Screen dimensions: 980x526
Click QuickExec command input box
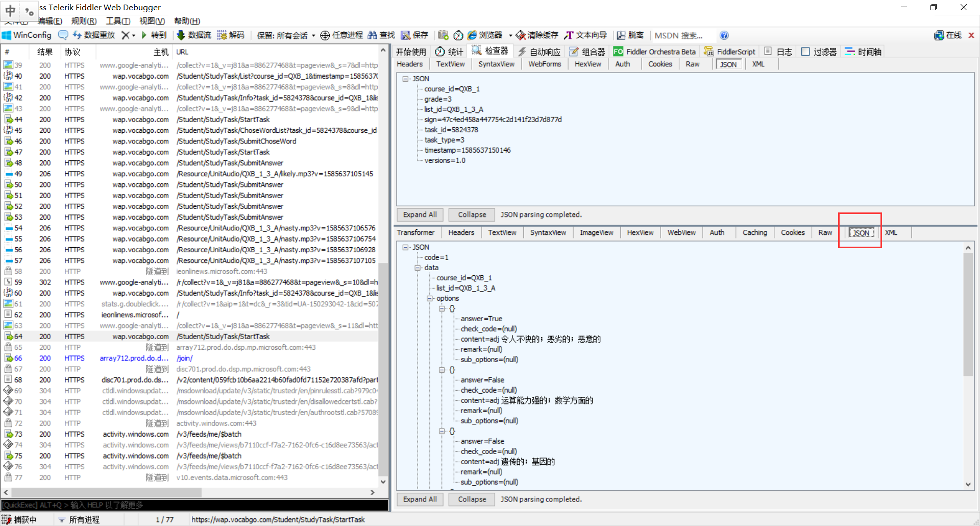[x=194, y=505]
